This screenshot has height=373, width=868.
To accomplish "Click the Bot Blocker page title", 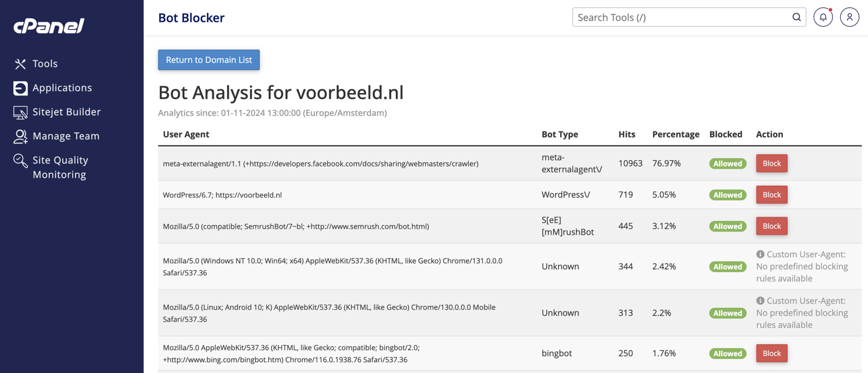I will (191, 18).
